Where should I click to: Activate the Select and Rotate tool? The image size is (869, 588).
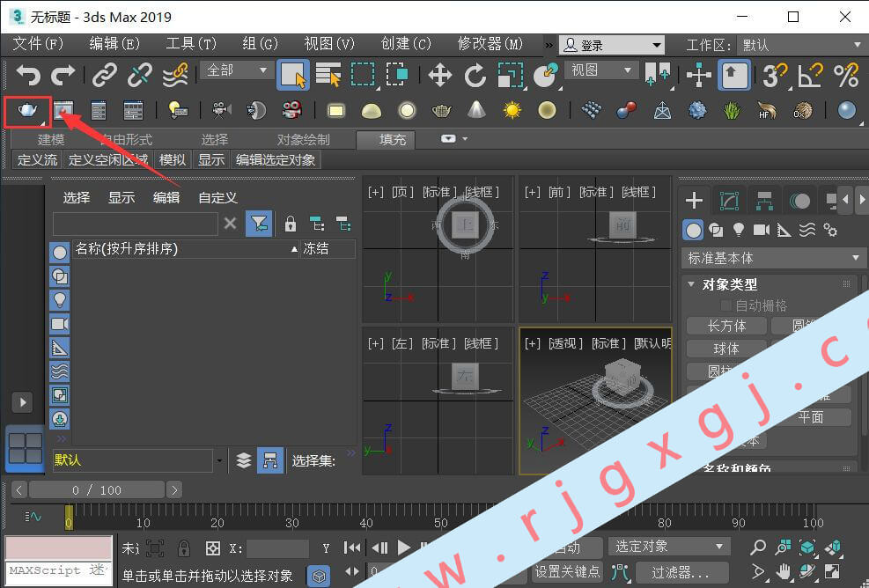(475, 75)
